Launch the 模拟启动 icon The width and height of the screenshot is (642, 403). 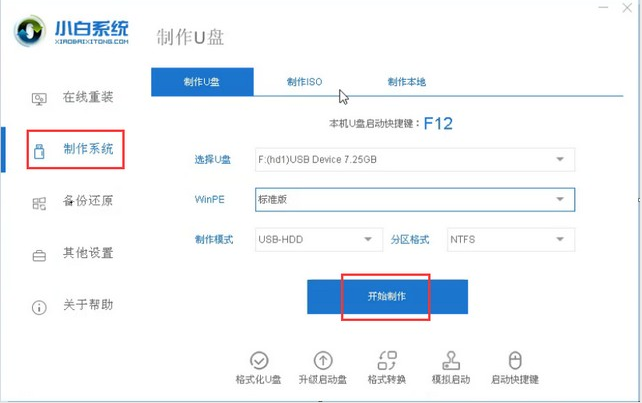pos(451,360)
